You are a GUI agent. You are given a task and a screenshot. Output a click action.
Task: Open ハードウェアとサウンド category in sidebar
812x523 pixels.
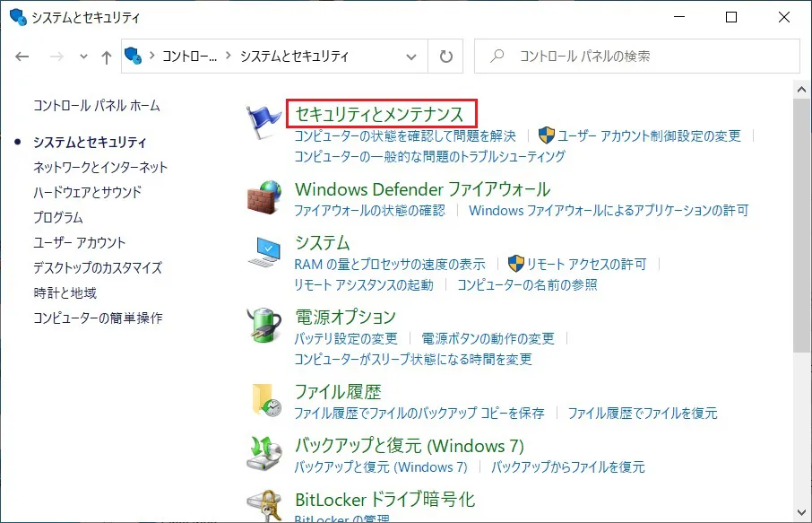tap(88, 192)
